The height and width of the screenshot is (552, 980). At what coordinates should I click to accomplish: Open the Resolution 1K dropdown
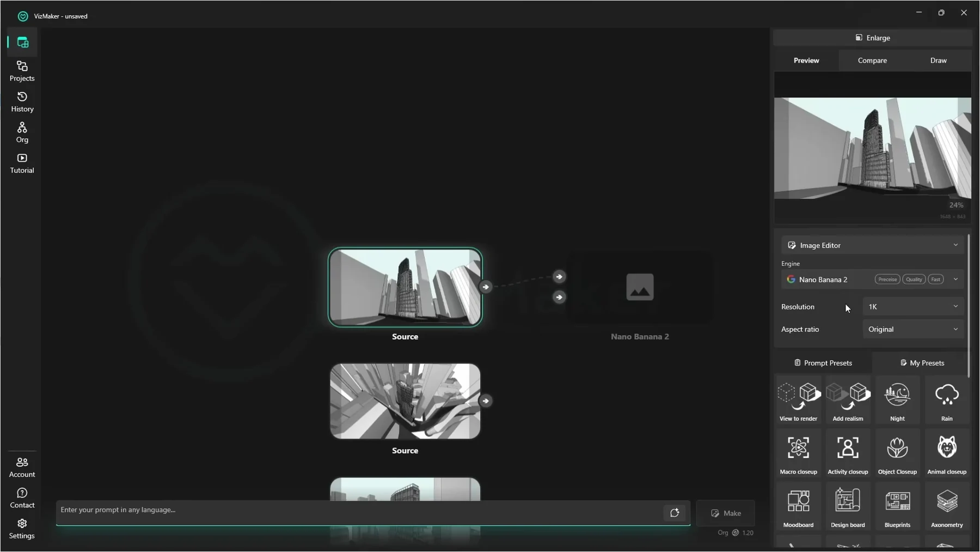[x=913, y=307]
